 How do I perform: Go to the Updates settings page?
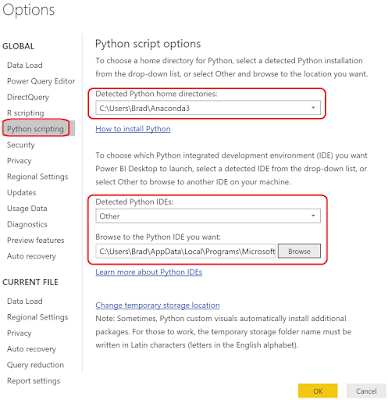coord(21,193)
